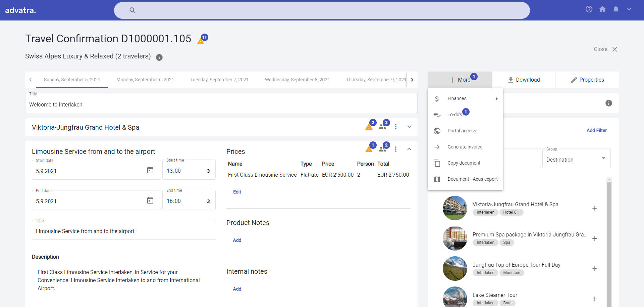Switch to Monday, September 6, 2021 tab

(x=145, y=80)
